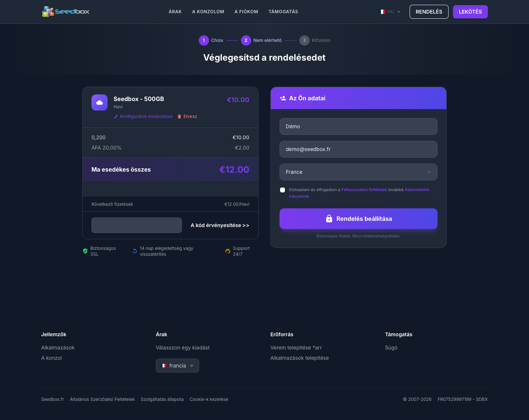
Task: Expand the francia language selector in footer
Action: [x=177, y=366]
